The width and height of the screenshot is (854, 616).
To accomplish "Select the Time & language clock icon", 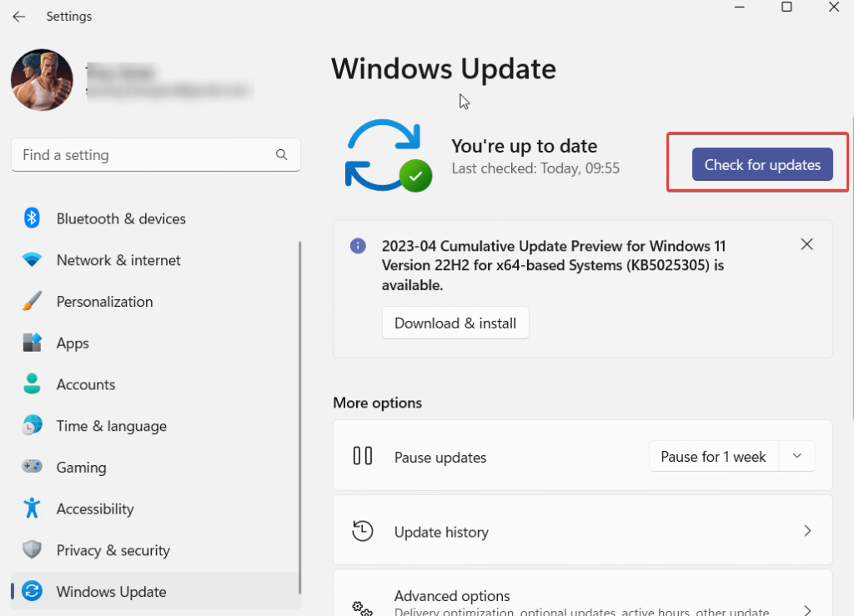I will [31, 426].
